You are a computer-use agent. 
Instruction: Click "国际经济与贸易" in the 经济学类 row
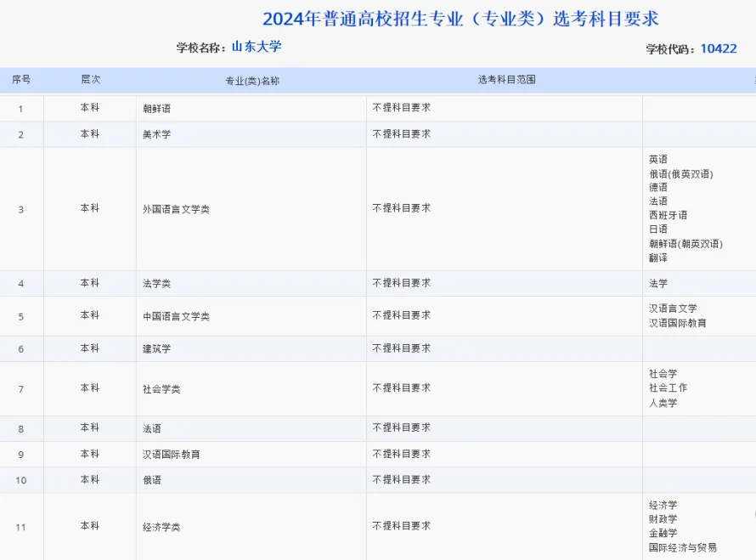click(x=682, y=547)
